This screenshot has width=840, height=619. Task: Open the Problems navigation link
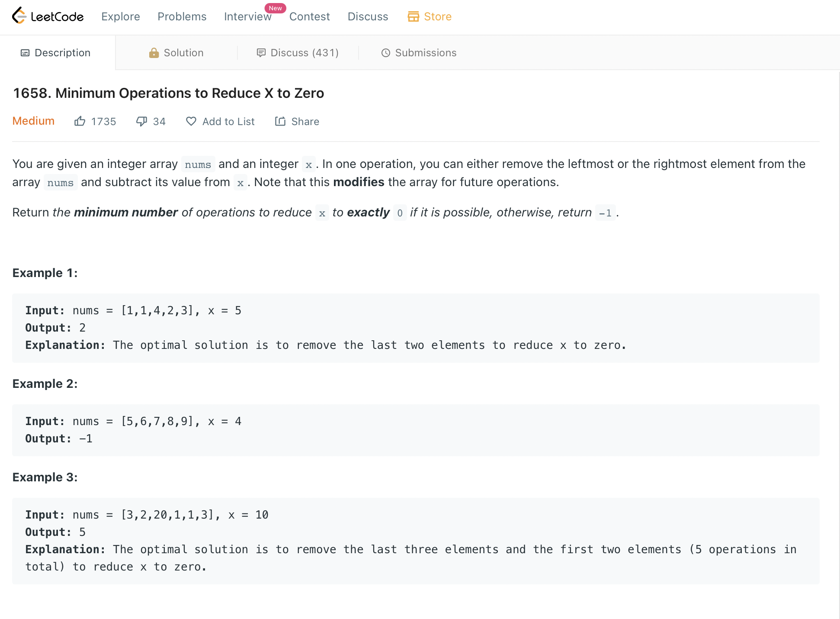(182, 16)
